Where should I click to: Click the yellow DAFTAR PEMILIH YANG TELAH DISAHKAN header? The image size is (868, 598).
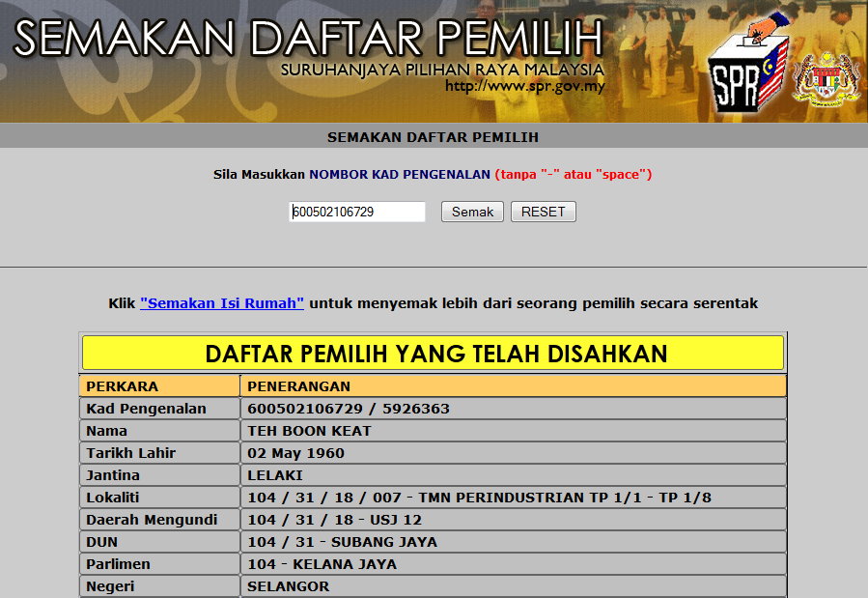click(x=433, y=353)
